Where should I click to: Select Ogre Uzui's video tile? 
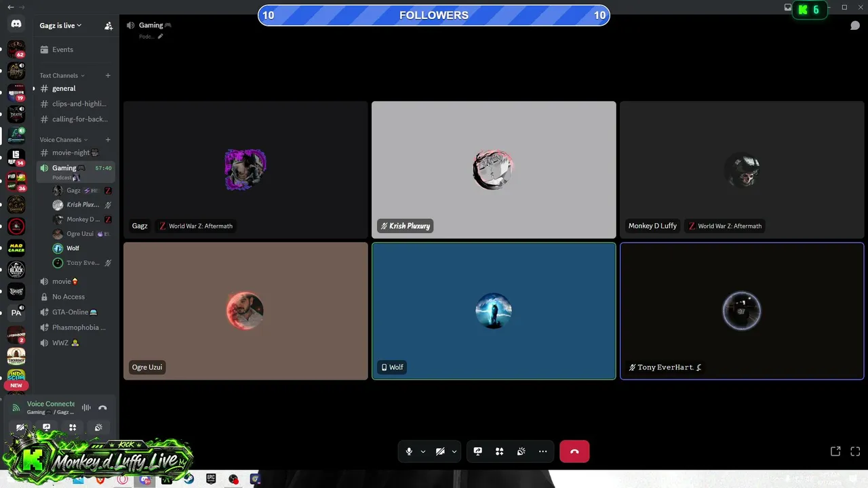pyautogui.click(x=245, y=311)
